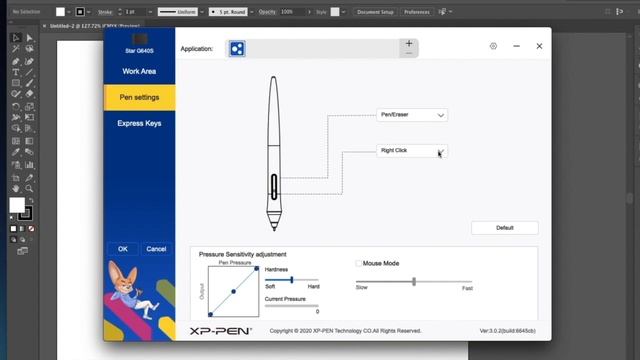Open the Work Area tab
The image size is (640, 360).
(139, 71)
